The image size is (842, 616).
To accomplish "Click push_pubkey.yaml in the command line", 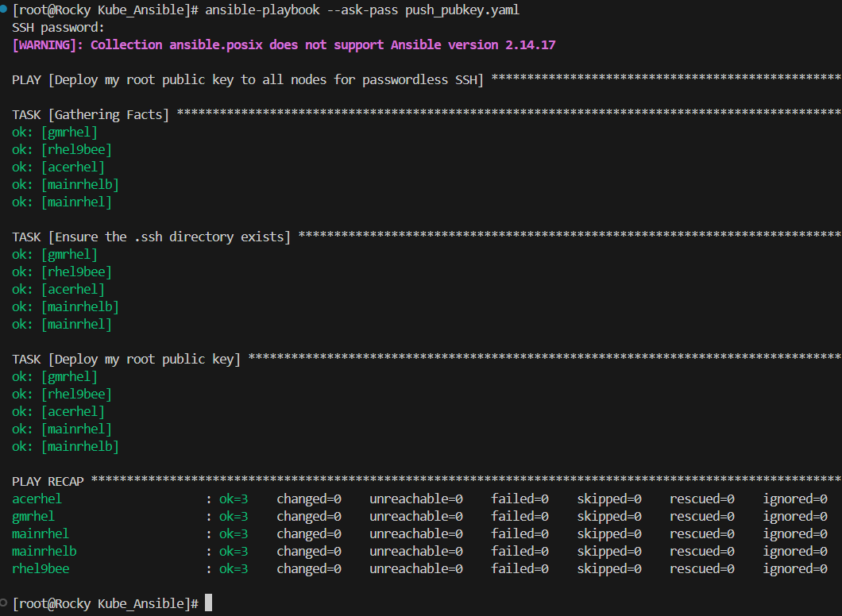I will point(462,10).
